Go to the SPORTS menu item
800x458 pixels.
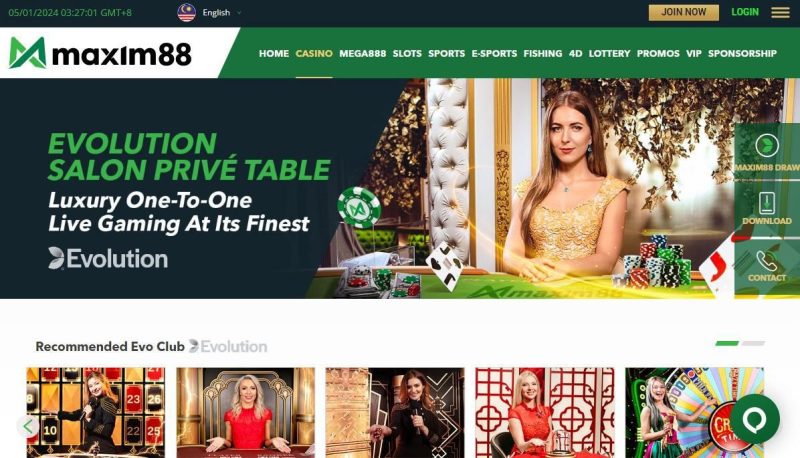(x=446, y=54)
